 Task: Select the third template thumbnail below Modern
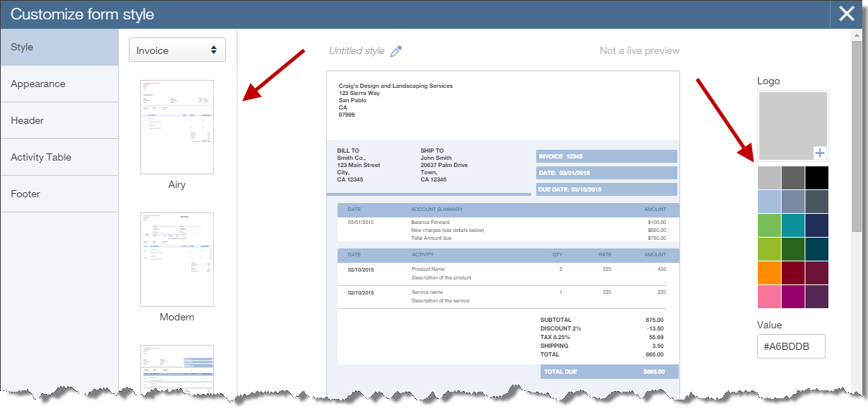(x=177, y=369)
